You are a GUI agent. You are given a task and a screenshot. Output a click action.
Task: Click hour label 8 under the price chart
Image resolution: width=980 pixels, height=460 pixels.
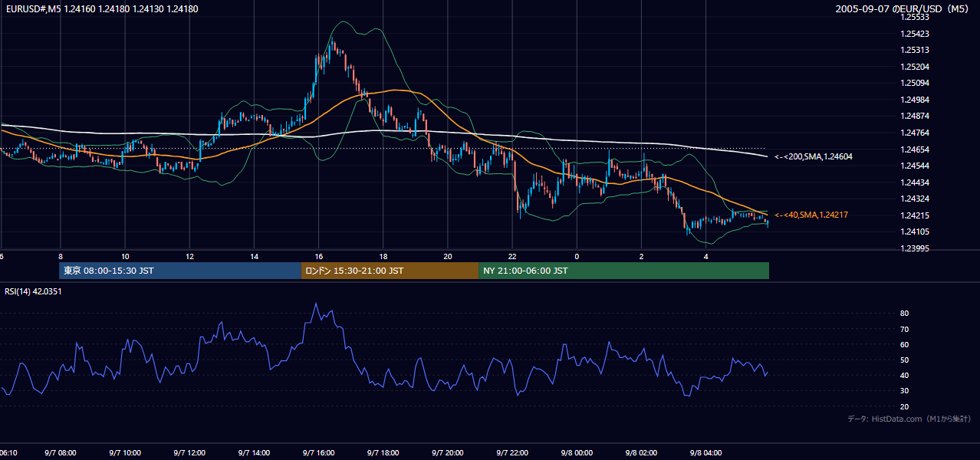click(61, 256)
